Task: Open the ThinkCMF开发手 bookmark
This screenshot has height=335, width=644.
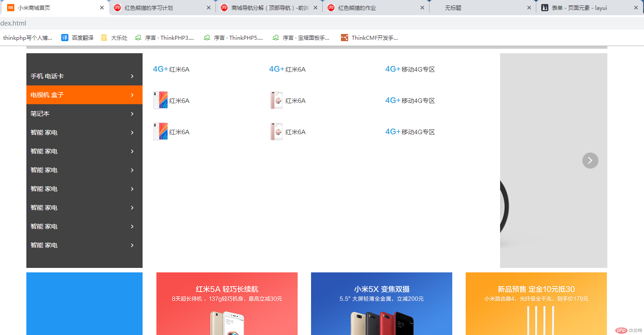Action: [x=370, y=38]
